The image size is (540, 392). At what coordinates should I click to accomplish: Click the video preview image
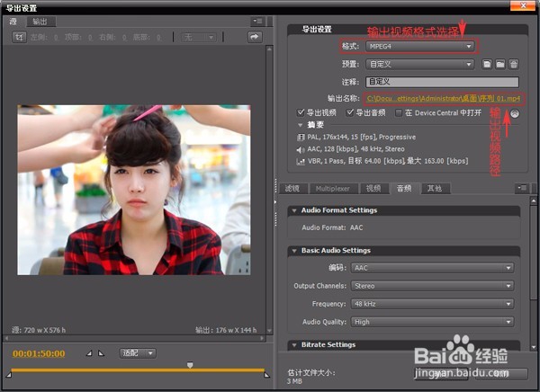click(134, 190)
